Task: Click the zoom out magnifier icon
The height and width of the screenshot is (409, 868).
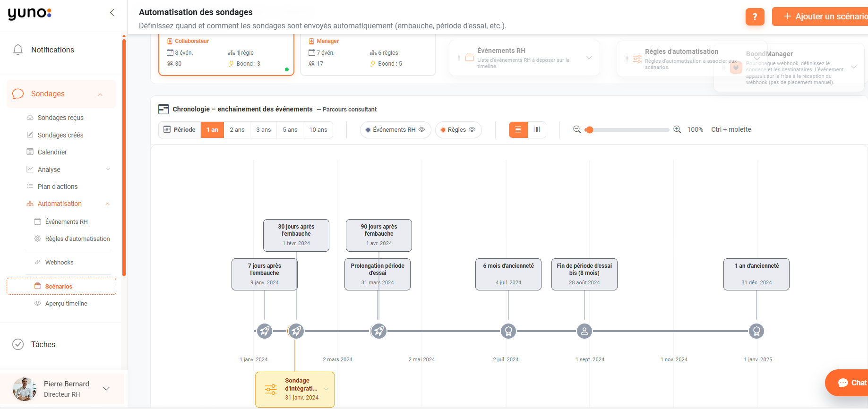Action: [x=577, y=129]
